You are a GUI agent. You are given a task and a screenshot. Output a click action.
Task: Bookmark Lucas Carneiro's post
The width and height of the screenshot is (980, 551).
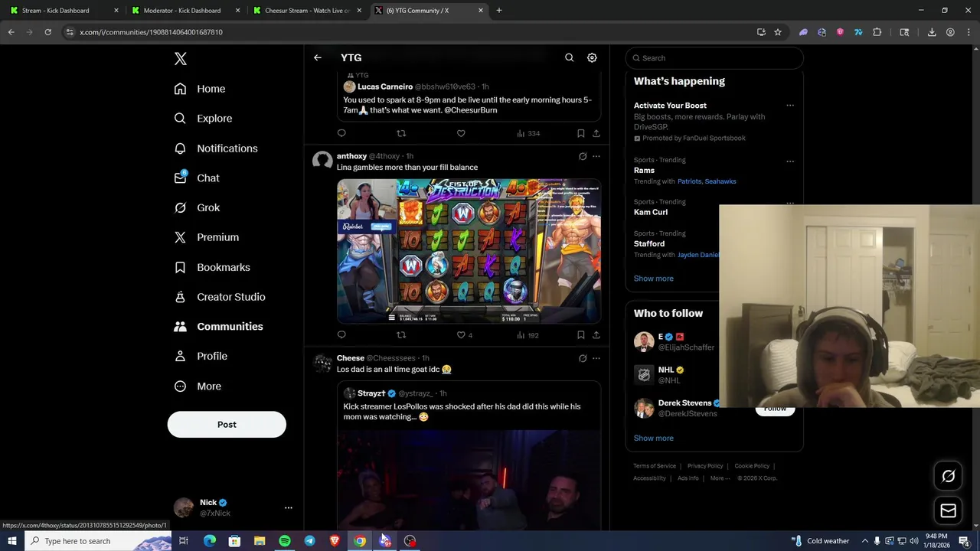tap(581, 133)
